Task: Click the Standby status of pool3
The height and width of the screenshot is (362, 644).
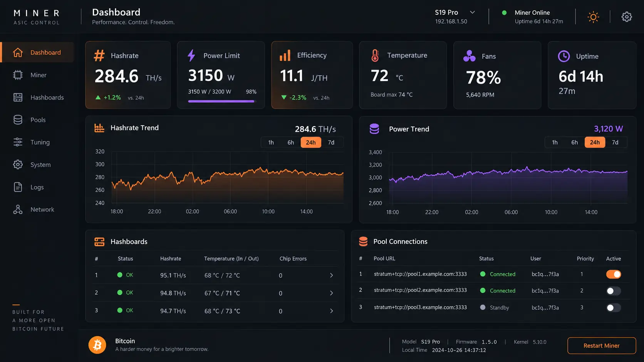Action: 495,307
